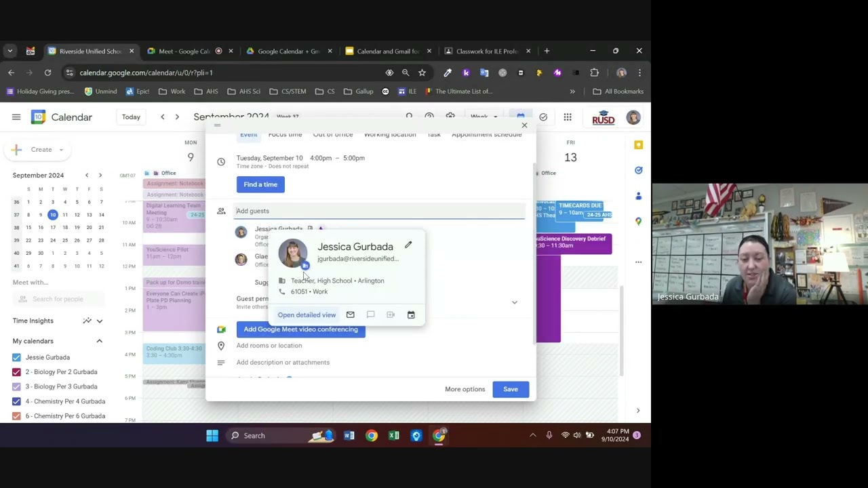Viewport: 868px width, 488px height.
Task: Close the event creation dialog
Action: coord(524,125)
